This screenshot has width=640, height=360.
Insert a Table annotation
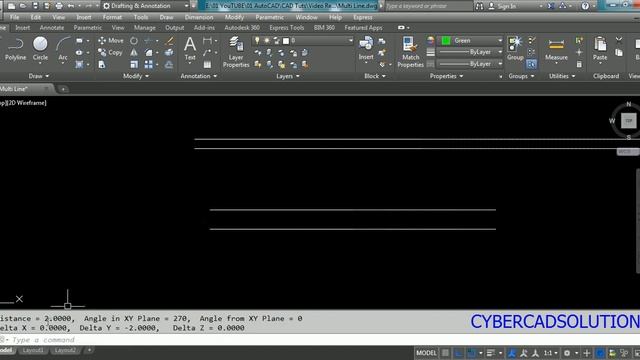(207, 64)
